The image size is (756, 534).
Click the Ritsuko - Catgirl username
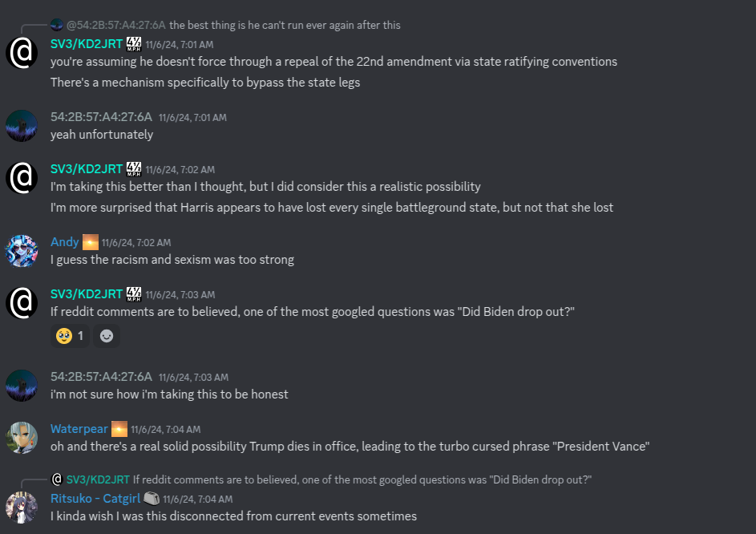95,499
